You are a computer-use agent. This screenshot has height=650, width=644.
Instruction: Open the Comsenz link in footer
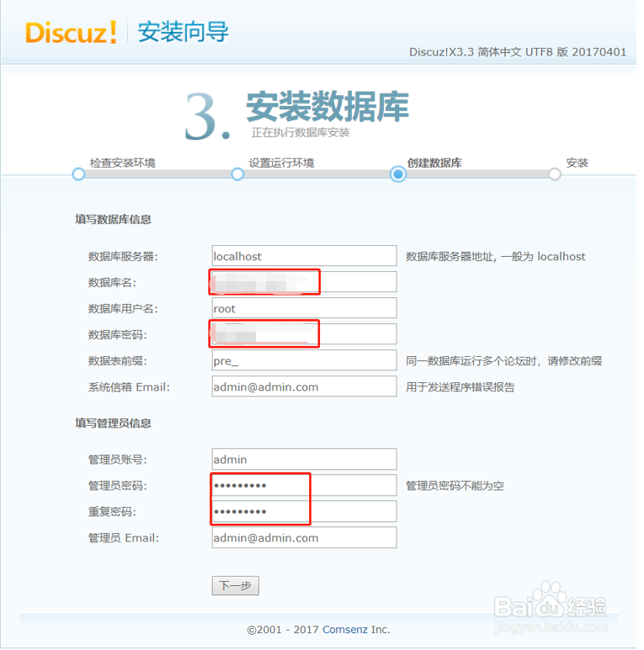click(x=345, y=629)
